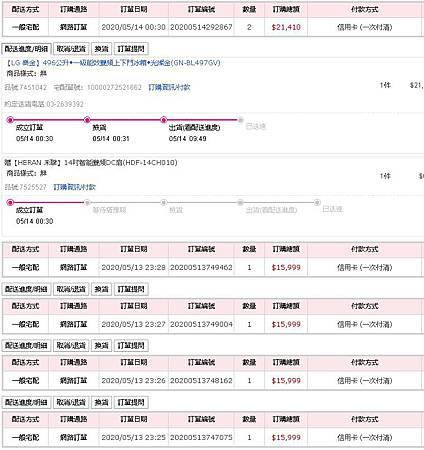The width and height of the screenshot is (424, 450).
Task: Click order date 2020/05/14 00:30
Action: click(133, 27)
